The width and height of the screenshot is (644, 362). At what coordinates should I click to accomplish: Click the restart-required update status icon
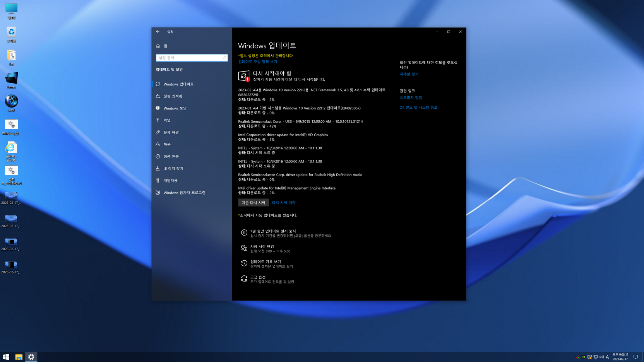[244, 76]
